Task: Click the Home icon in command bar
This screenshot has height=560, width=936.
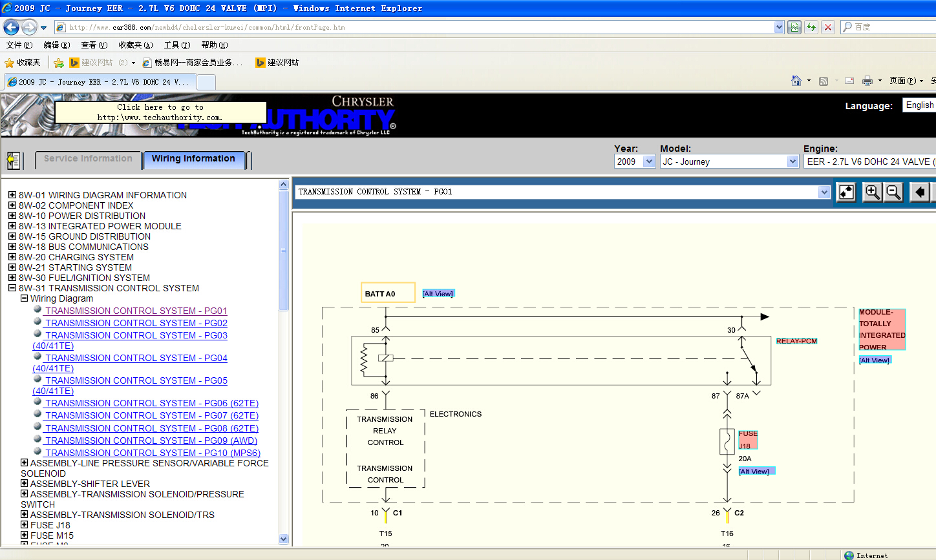Action: [796, 81]
